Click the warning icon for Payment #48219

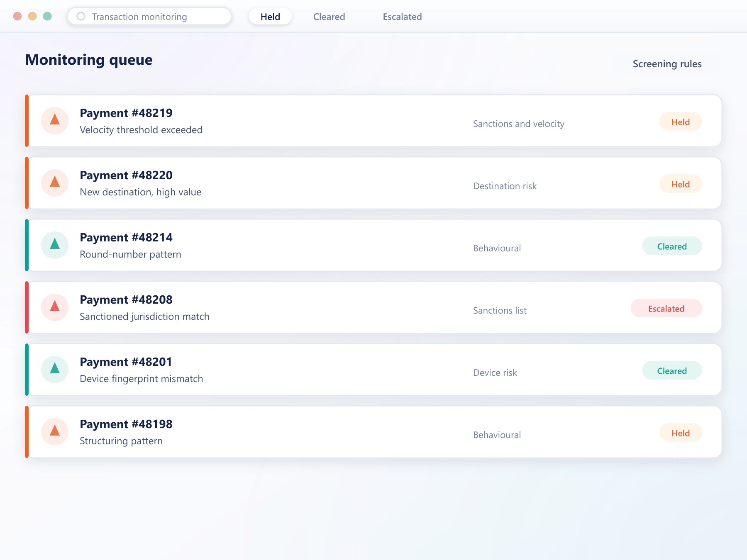[55, 121]
